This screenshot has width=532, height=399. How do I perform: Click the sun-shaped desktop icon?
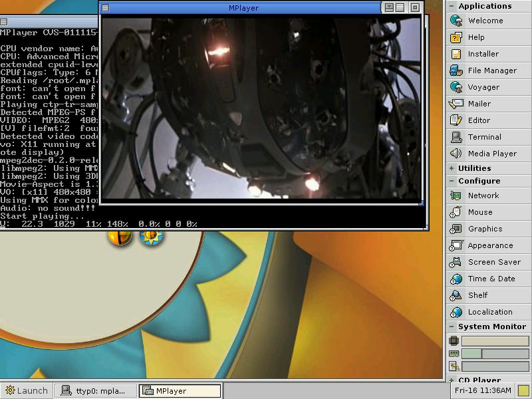pos(152,237)
